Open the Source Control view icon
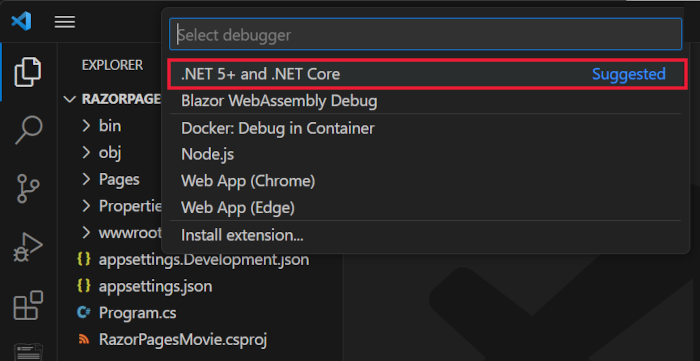The image size is (700, 361). (x=28, y=188)
